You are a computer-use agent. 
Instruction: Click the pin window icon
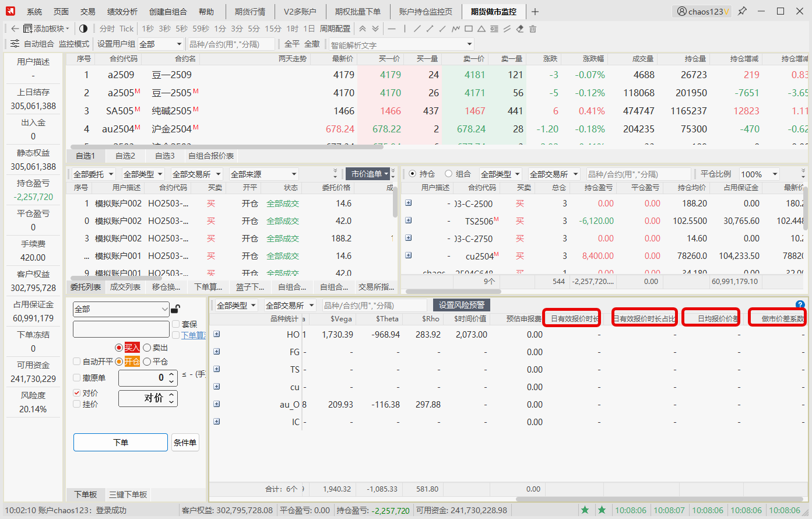[x=742, y=11]
